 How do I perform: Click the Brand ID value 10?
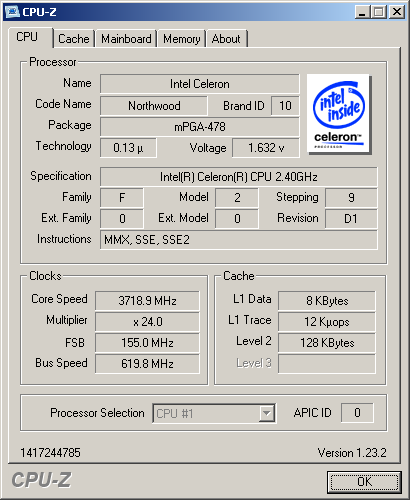click(285, 106)
